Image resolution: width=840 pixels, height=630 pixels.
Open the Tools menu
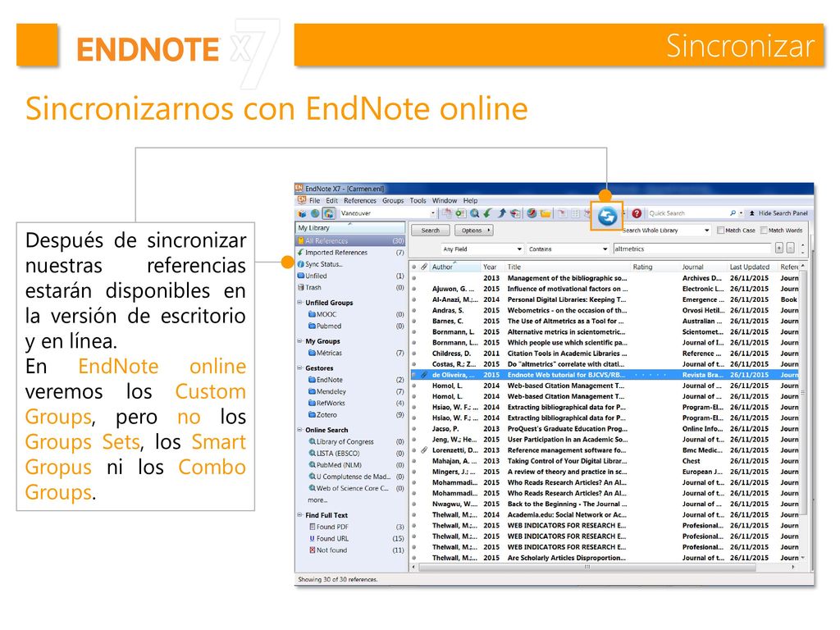click(418, 200)
